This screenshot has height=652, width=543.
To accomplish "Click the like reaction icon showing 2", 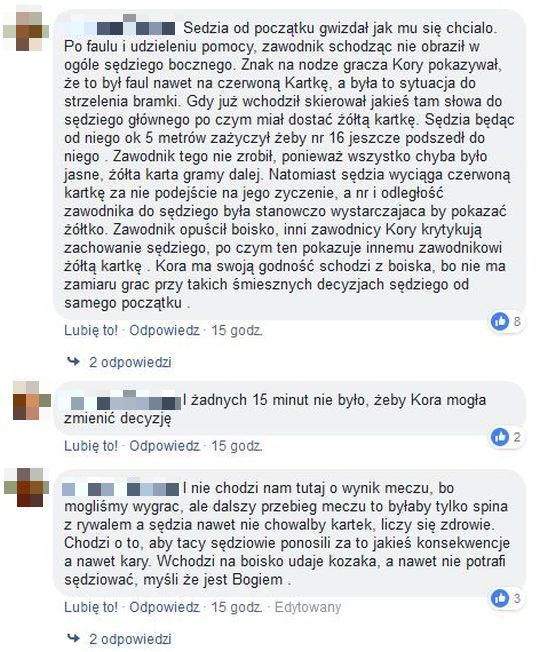I will click(x=500, y=437).
